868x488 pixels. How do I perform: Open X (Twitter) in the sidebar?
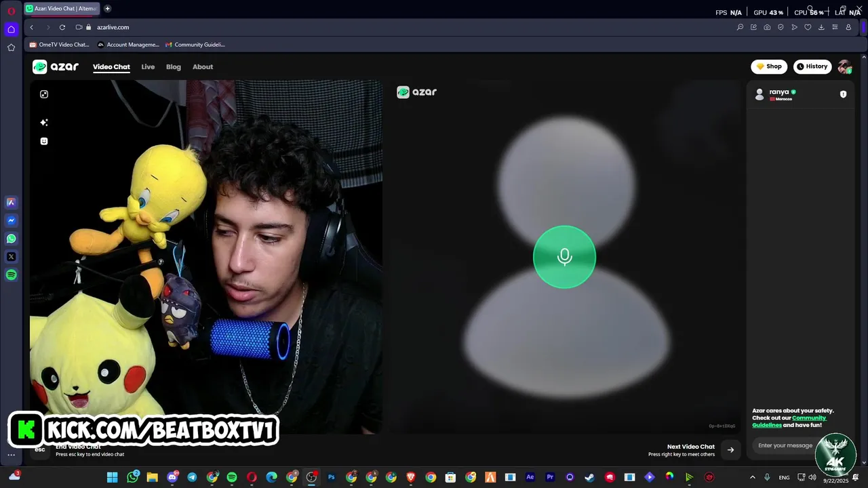click(11, 257)
